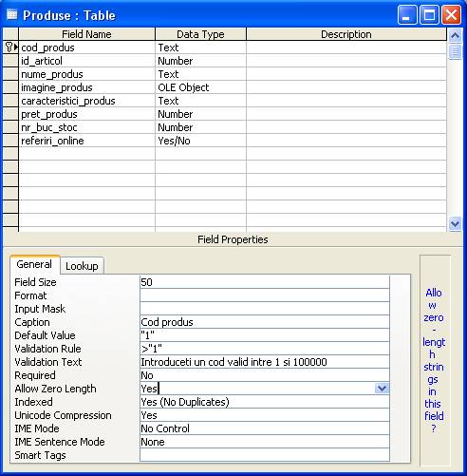This screenshot has width=467, height=476.
Task: Select the id_articol field name cell
Action: coord(86,61)
